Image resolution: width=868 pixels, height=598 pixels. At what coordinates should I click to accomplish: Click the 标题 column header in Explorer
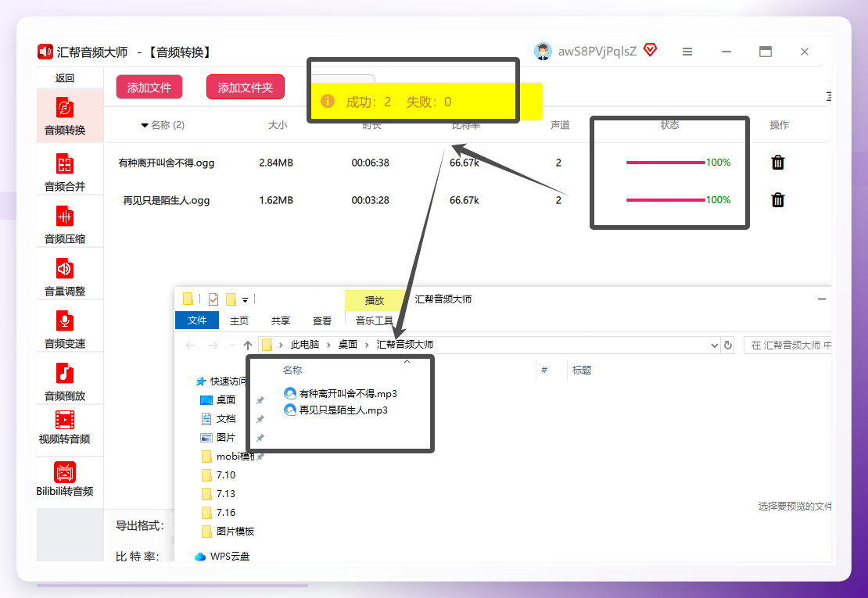[581, 370]
